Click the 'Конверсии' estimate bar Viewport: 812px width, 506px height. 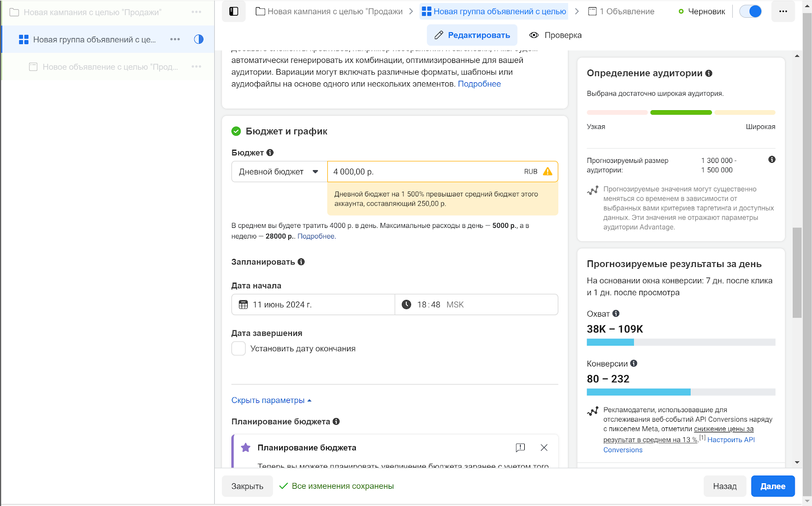681,392
